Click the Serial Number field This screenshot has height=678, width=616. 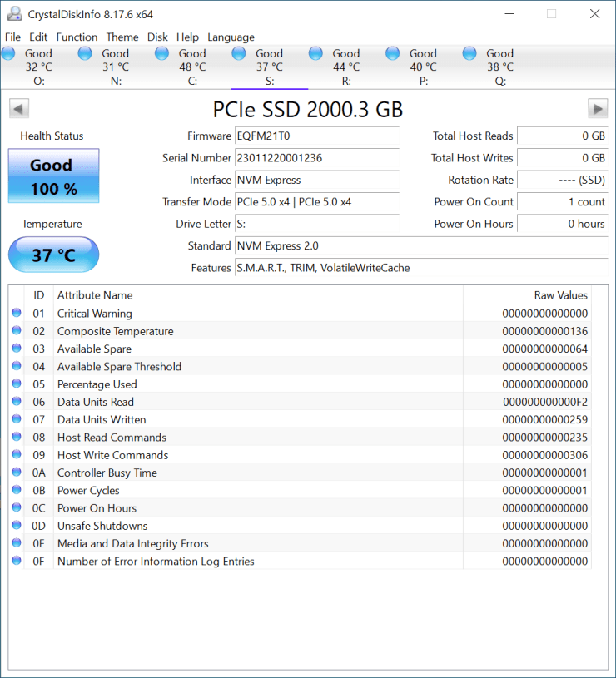(316, 158)
